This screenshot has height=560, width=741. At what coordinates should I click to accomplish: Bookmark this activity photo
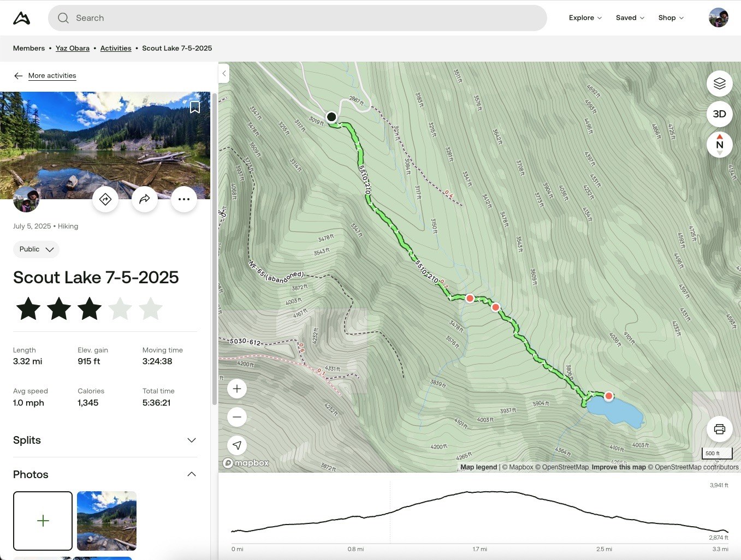[195, 107]
